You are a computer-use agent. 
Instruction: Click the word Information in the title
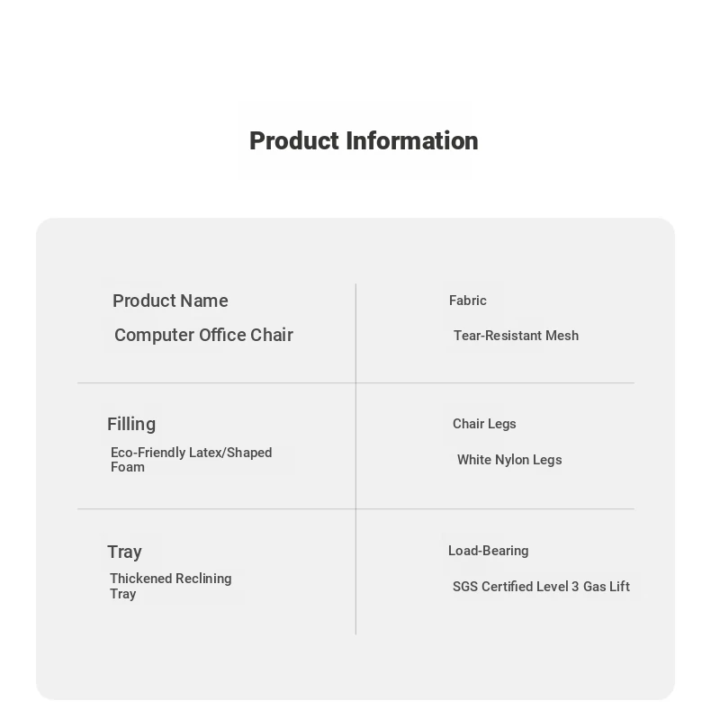pyautogui.click(x=412, y=140)
